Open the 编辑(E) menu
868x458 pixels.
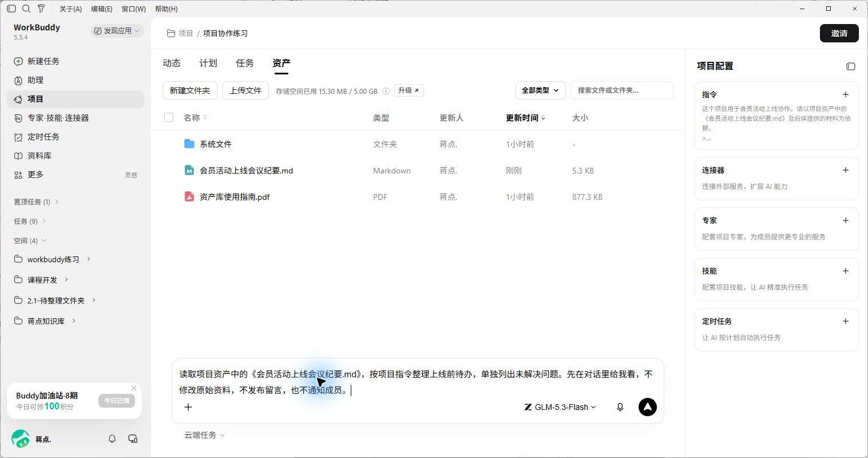102,9
